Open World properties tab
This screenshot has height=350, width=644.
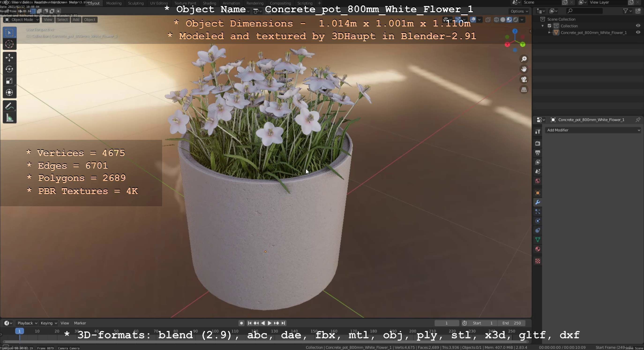tap(538, 181)
